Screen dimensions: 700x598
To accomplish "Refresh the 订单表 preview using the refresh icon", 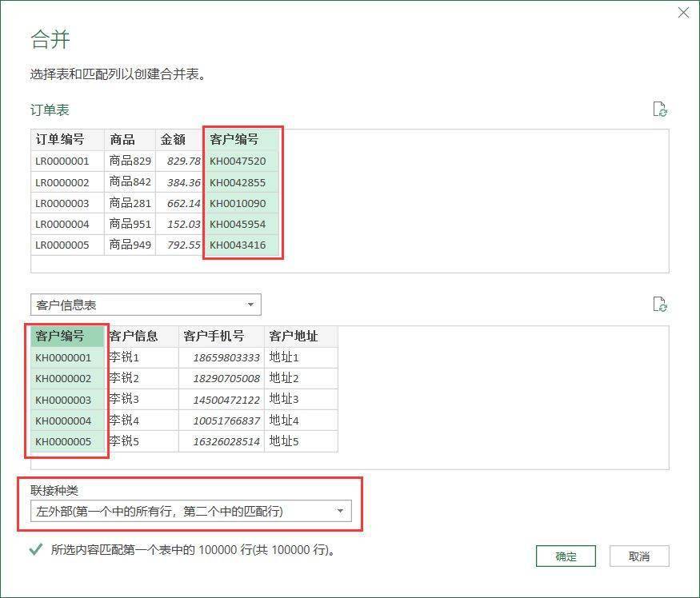I will pos(660,109).
